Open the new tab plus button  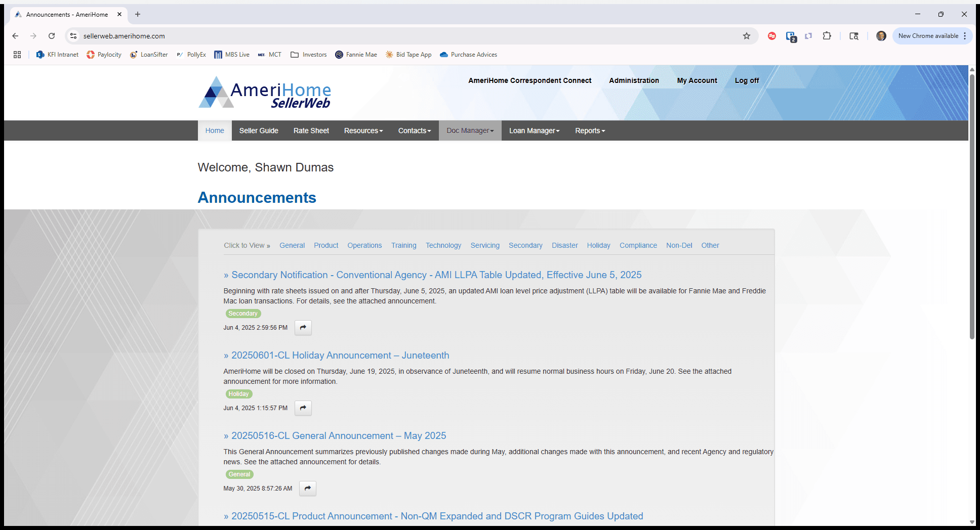(x=138, y=14)
